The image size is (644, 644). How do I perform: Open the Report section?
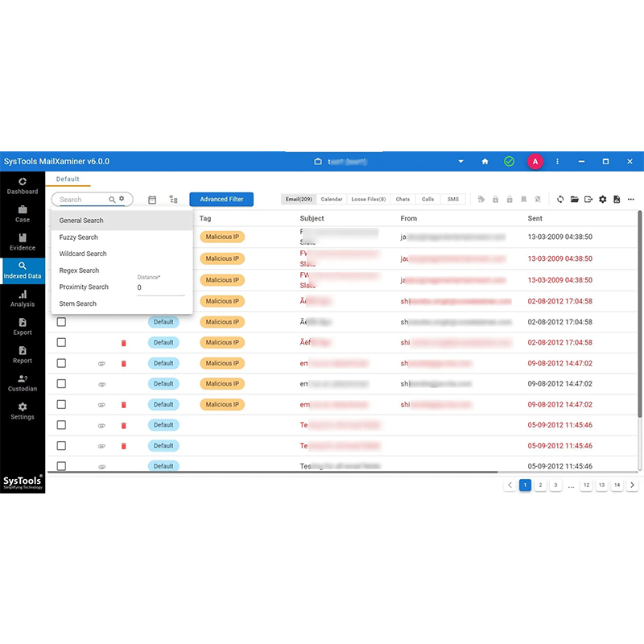[23, 355]
